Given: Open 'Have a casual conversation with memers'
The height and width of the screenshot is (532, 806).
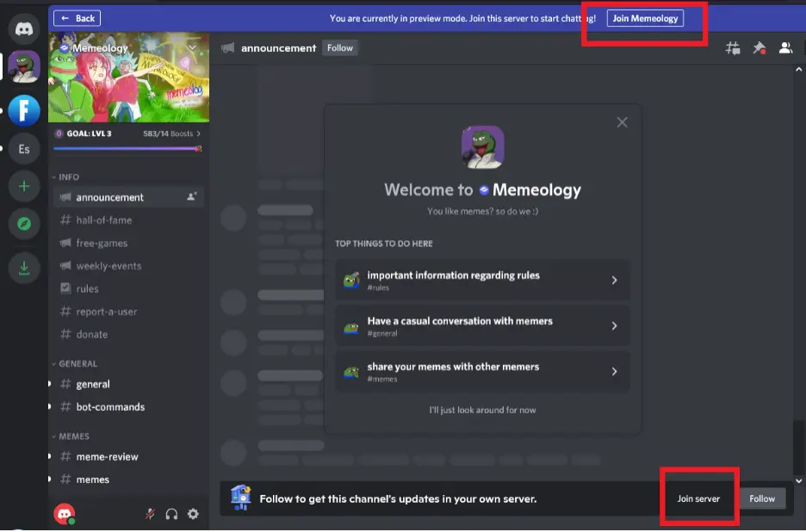Looking at the screenshot, I should (x=482, y=326).
